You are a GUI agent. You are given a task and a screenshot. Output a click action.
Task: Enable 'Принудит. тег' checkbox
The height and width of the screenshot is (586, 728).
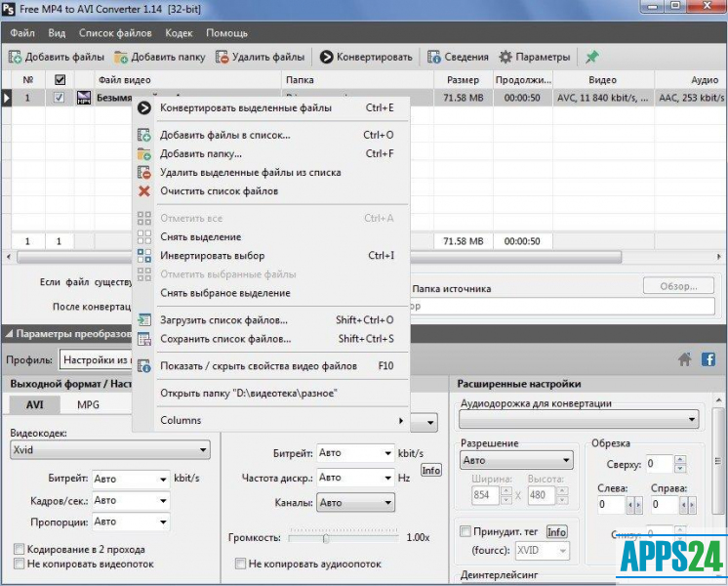[x=465, y=532]
